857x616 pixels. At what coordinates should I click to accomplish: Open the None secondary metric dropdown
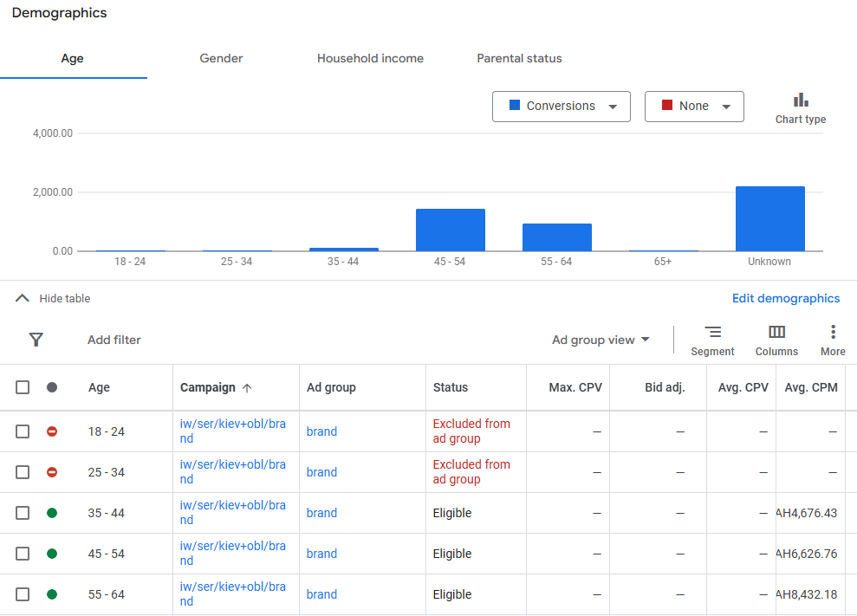(x=694, y=107)
